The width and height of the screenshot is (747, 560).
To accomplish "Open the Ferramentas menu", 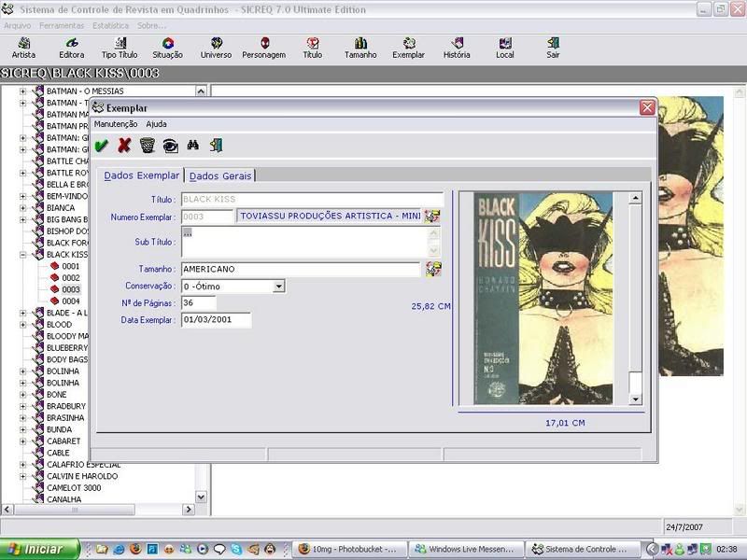I will [x=62, y=26].
